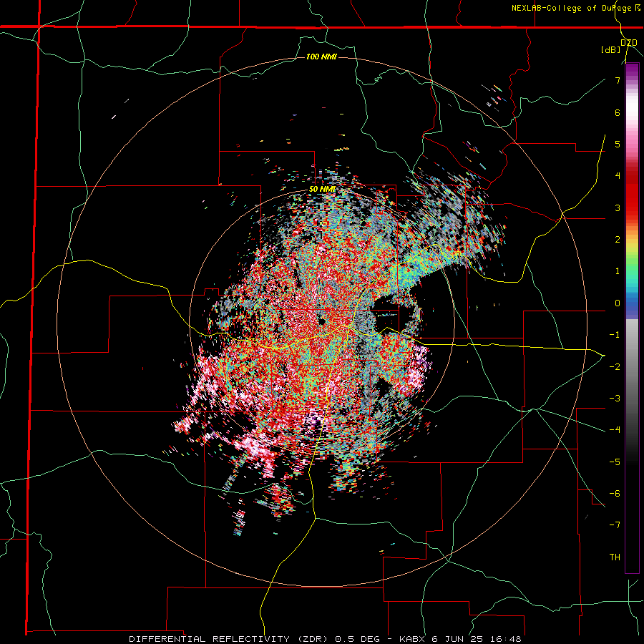The image size is (644, 644).
Task: Click the 5 dB scale label
Action: (x=618, y=144)
